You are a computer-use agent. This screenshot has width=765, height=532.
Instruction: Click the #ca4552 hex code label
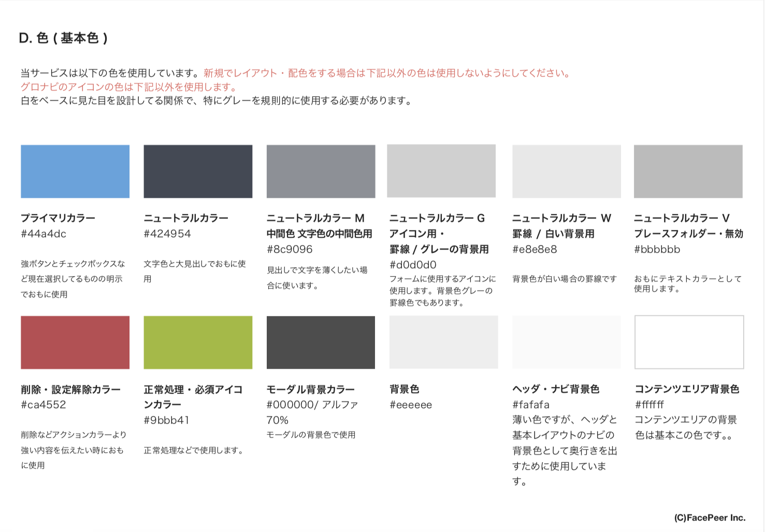44,405
